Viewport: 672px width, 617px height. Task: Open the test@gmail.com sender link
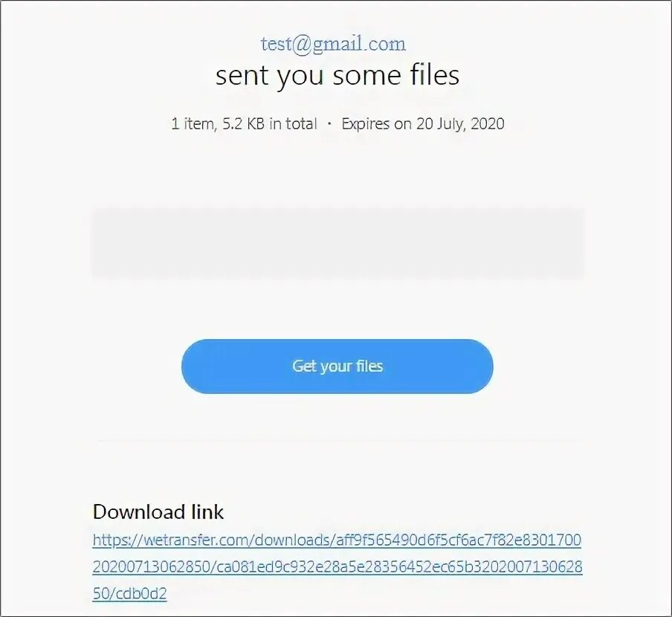click(333, 44)
